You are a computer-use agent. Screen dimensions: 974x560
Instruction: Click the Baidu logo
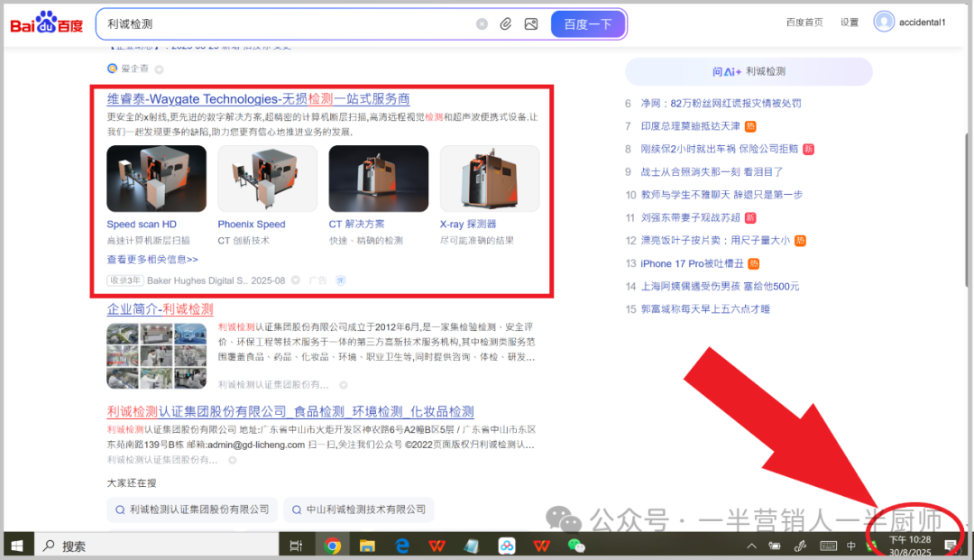47,23
